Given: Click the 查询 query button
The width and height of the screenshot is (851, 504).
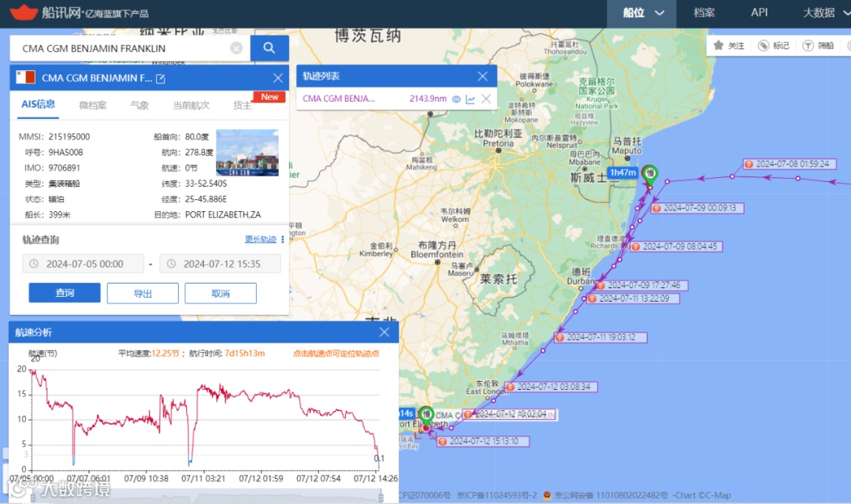Looking at the screenshot, I should tap(65, 293).
